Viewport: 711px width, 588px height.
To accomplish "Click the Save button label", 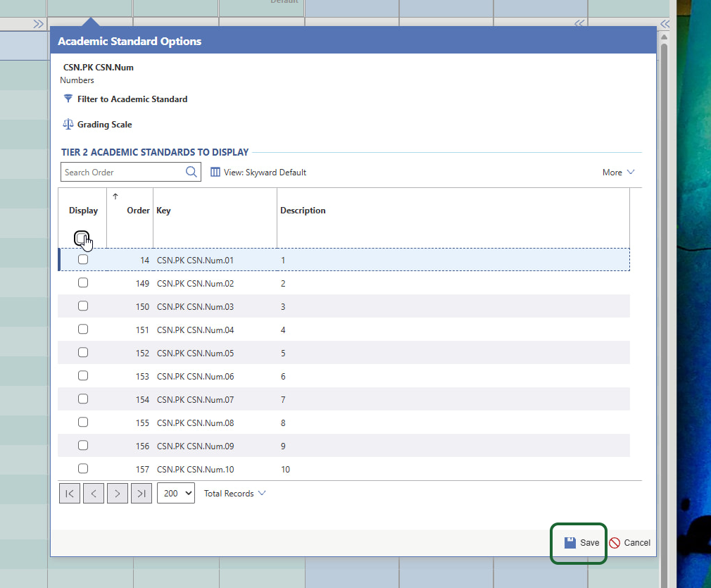I will point(589,543).
